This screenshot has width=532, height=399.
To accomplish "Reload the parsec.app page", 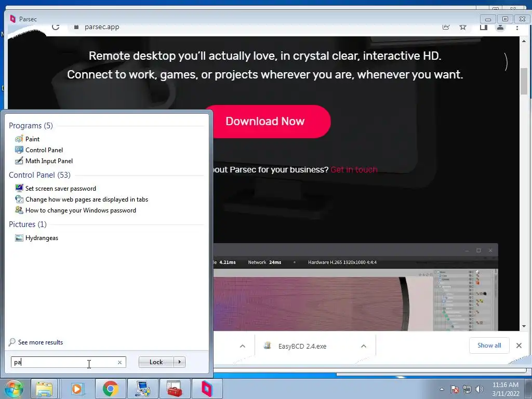I will (x=56, y=27).
